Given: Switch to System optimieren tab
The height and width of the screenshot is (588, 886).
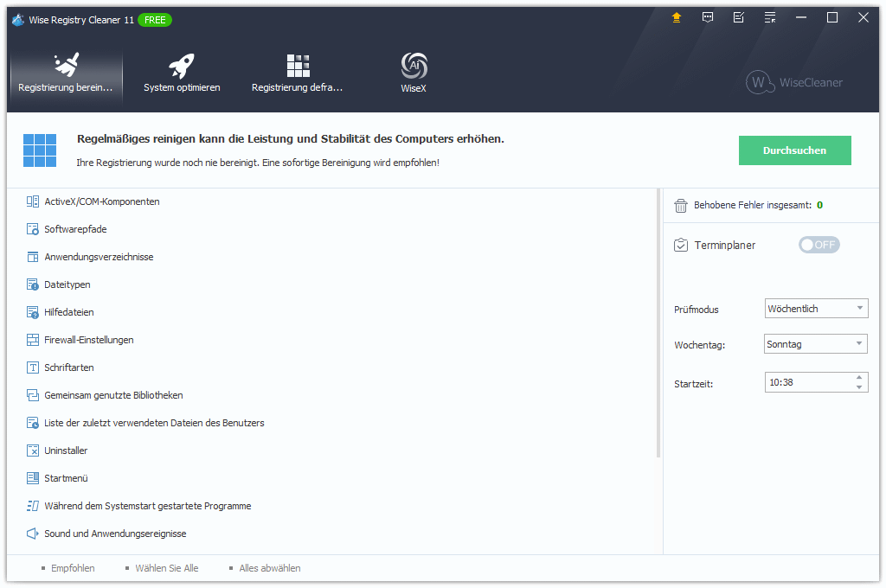Looking at the screenshot, I should [182, 73].
